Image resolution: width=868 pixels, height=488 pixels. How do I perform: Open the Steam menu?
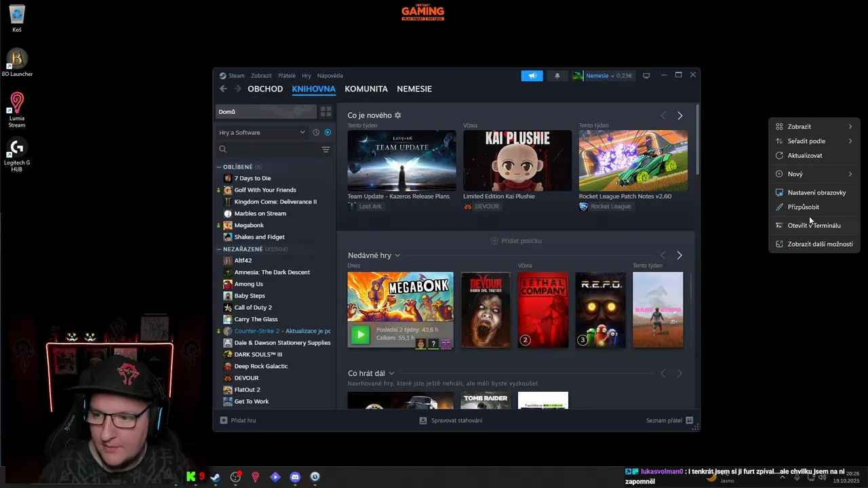(232, 76)
